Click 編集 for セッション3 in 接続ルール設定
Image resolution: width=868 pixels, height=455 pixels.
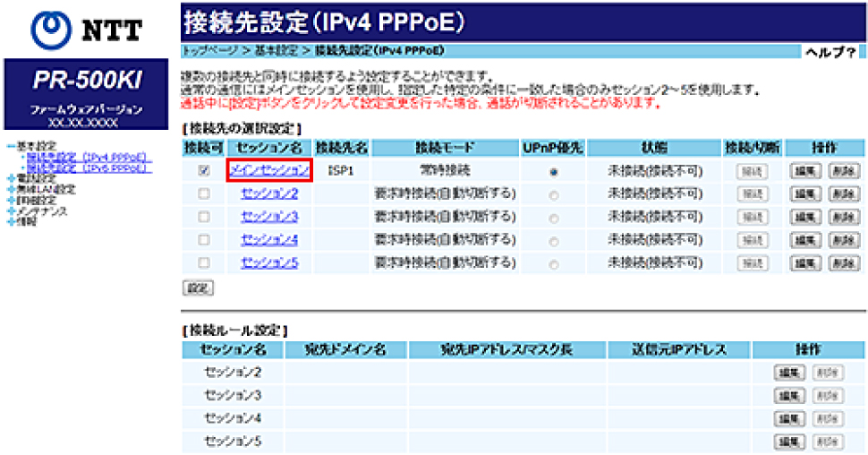point(789,395)
